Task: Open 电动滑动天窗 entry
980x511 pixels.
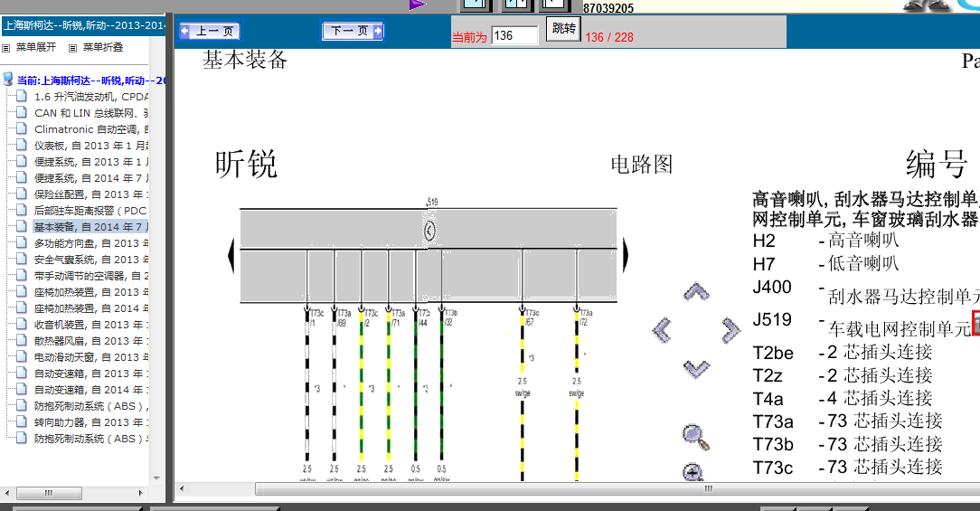Action: [x=91, y=356]
